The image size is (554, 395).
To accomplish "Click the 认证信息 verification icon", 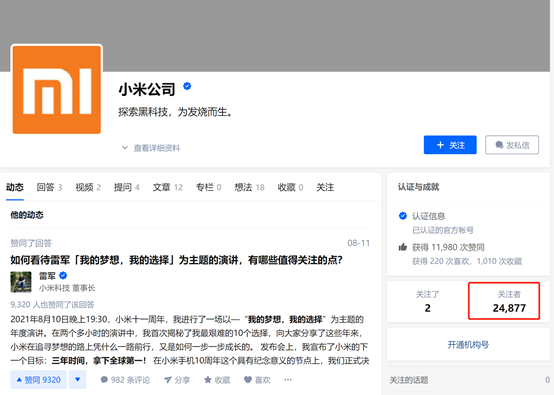I will pos(402,216).
